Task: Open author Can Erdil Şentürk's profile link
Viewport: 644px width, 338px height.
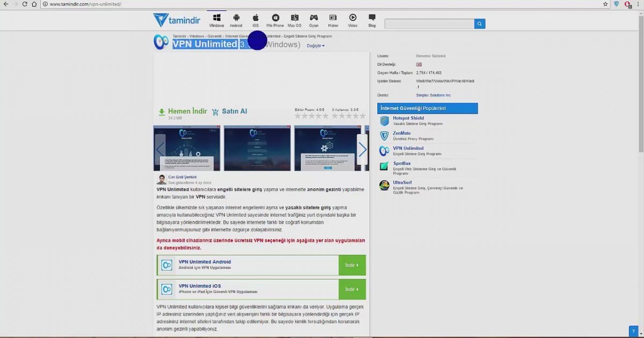Action: pos(182,177)
